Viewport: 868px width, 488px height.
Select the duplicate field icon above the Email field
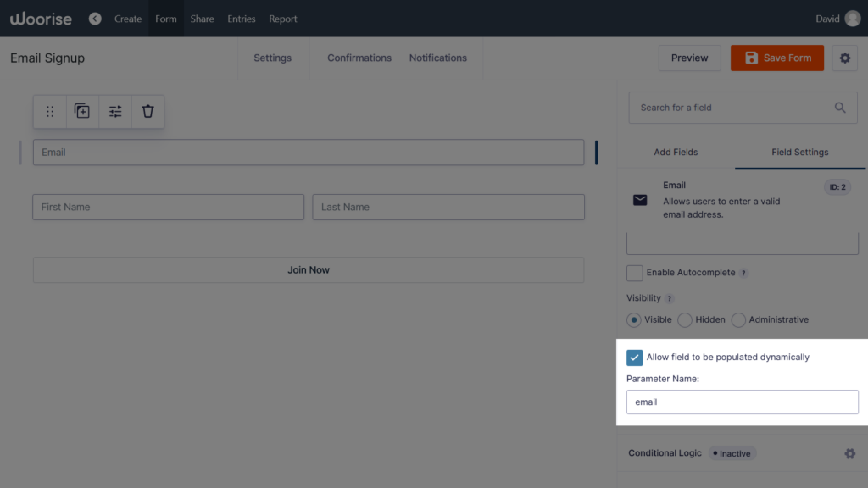tap(81, 111)
